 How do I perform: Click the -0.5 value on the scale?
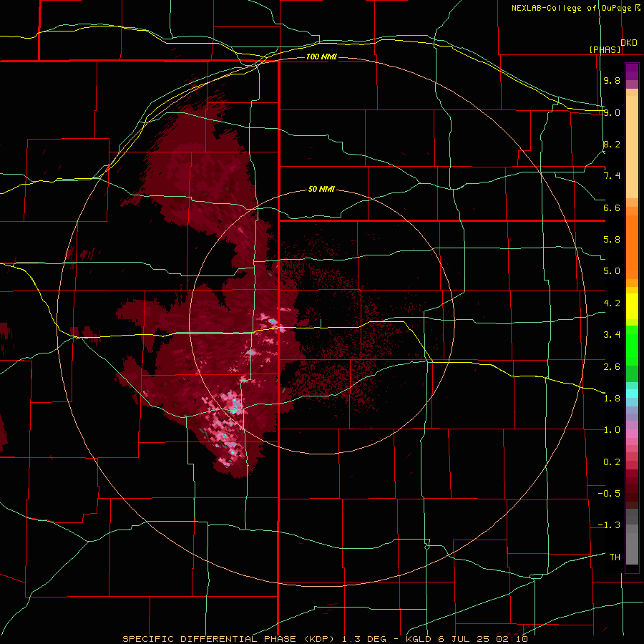609,494
